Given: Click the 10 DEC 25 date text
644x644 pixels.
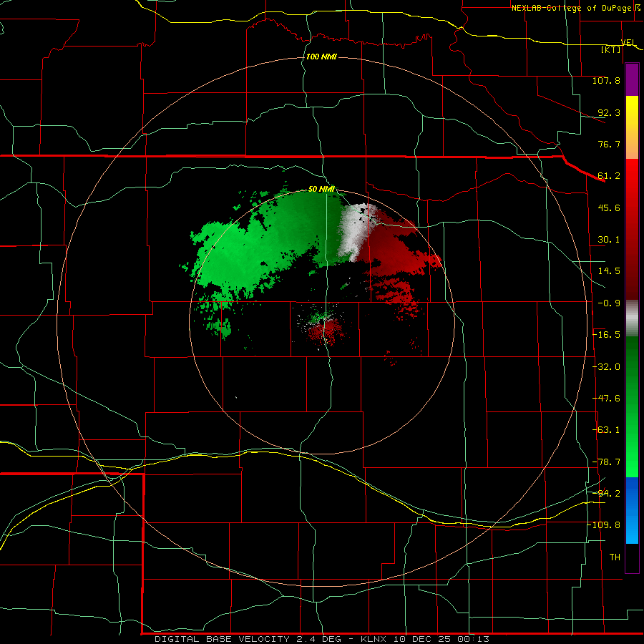Looking at the screenshot, I should pyautogui.click(x=421, y=639).
